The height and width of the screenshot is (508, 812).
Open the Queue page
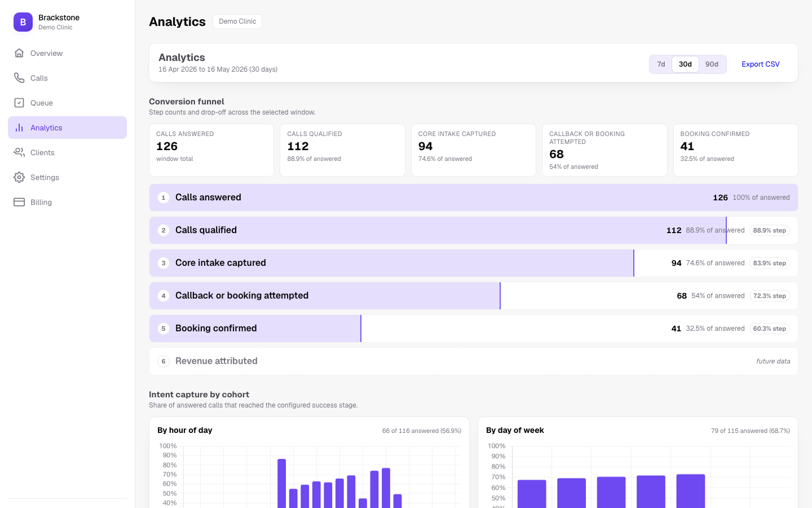click(67, 103)
